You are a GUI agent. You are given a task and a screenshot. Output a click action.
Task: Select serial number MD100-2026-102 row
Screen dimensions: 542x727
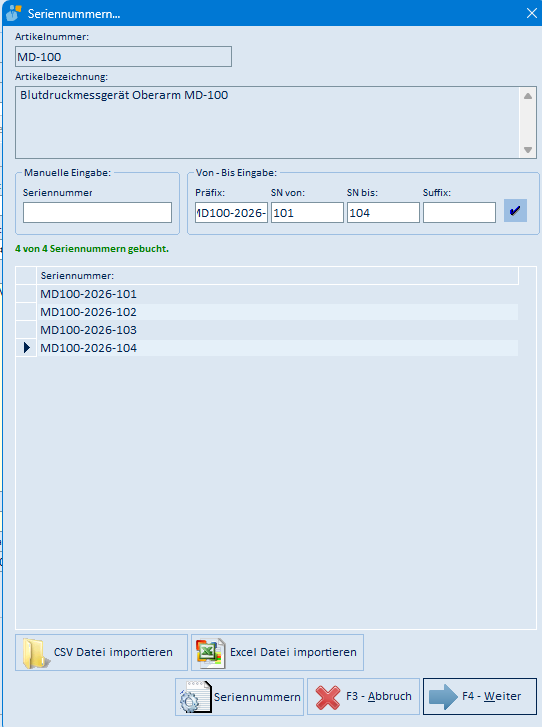coord(277,312)
